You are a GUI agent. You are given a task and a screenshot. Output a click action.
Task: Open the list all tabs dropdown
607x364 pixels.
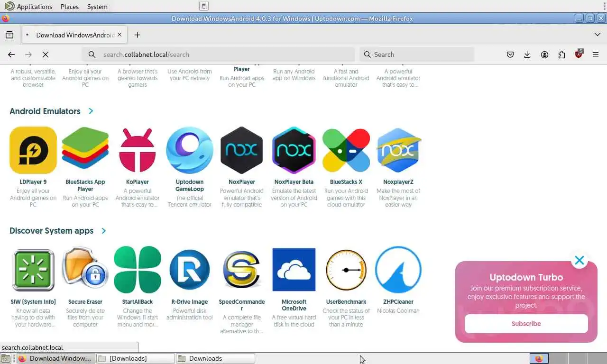598,35
